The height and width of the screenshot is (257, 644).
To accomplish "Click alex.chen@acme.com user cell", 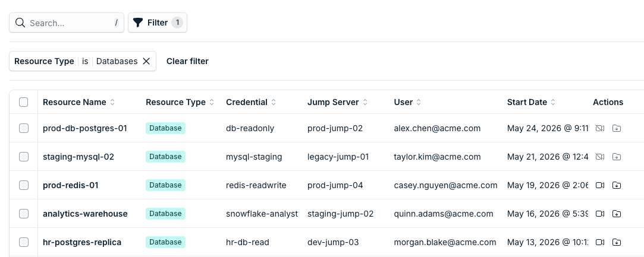I will pos(437,128).
